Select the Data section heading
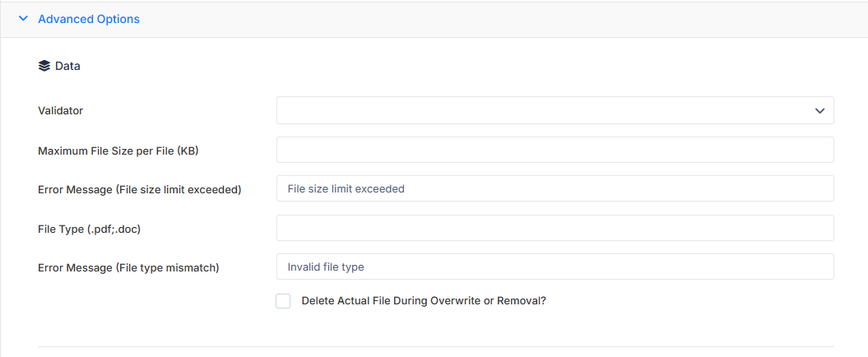The image size is (868, 357). [x=67, y=66]
